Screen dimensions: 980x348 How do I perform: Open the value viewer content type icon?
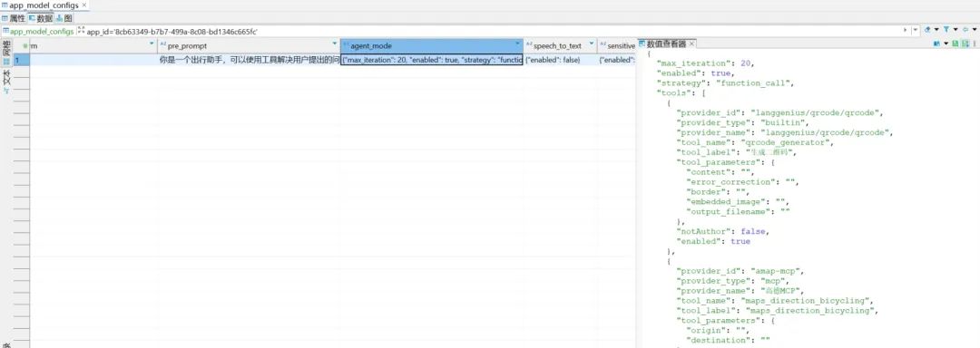[x=936, y=43]
